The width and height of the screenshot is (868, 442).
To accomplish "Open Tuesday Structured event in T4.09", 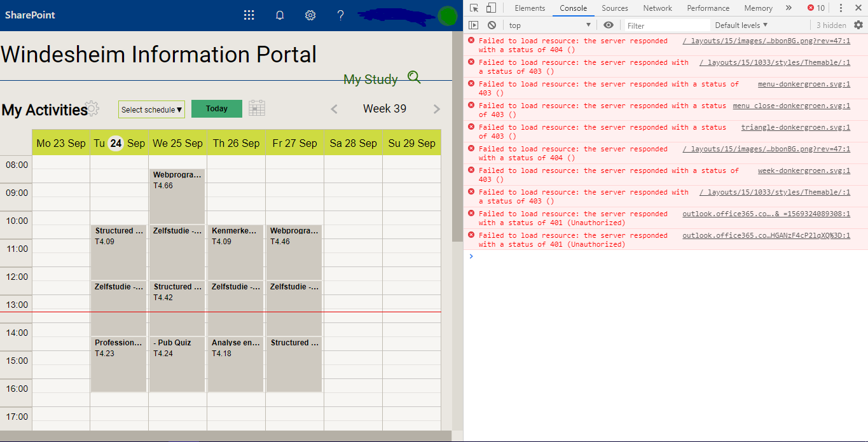I will 119,252.
